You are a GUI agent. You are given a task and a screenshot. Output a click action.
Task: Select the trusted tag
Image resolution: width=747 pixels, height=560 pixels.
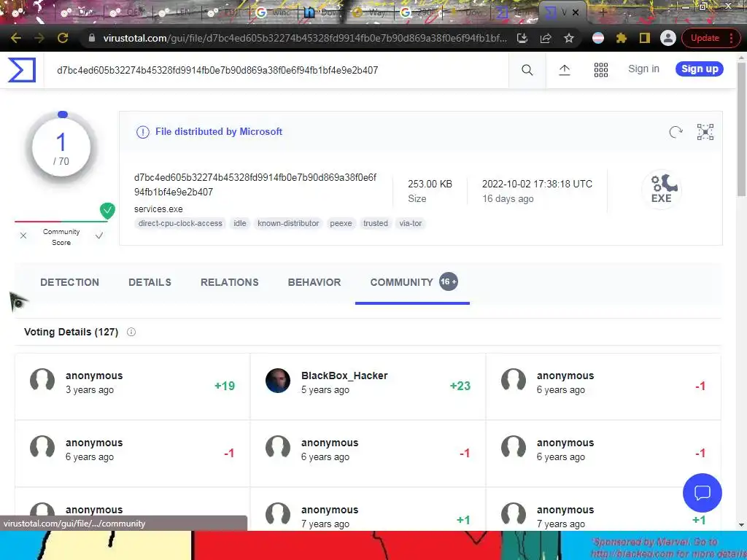coord(376,223)
